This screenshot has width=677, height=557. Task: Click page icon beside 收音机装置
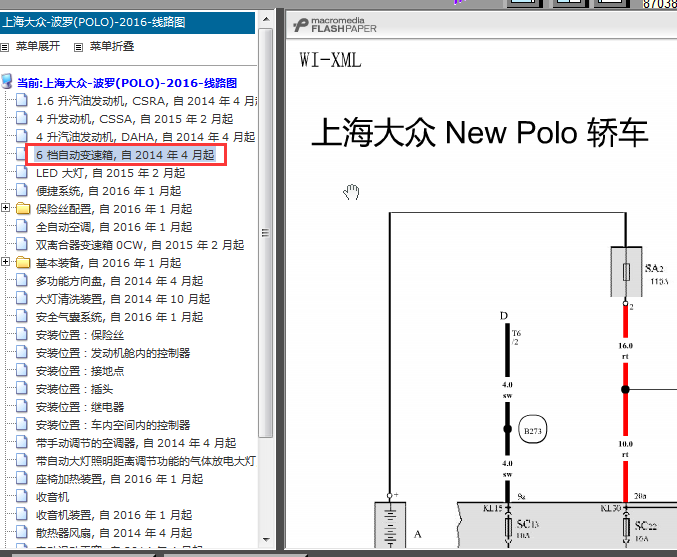tap(22, 514)
